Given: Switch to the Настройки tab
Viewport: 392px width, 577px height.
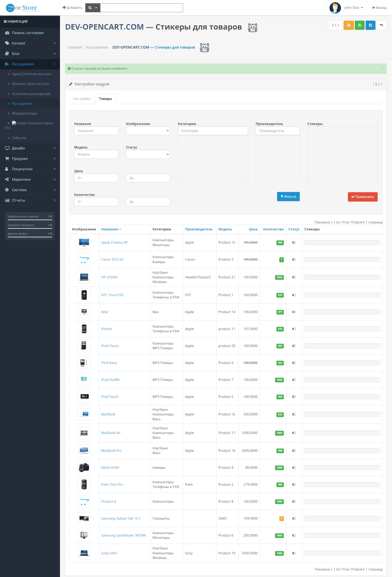Looking at the screenshot, I should click(82, 99).
